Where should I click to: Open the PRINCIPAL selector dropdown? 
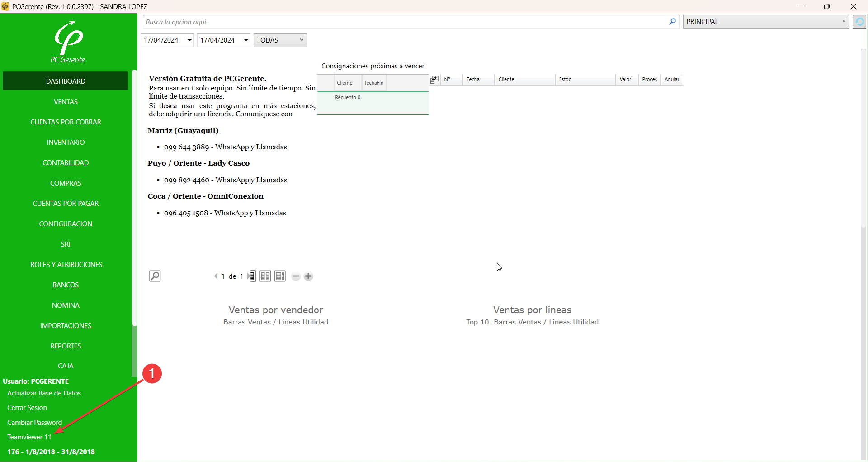click(844, 21)
